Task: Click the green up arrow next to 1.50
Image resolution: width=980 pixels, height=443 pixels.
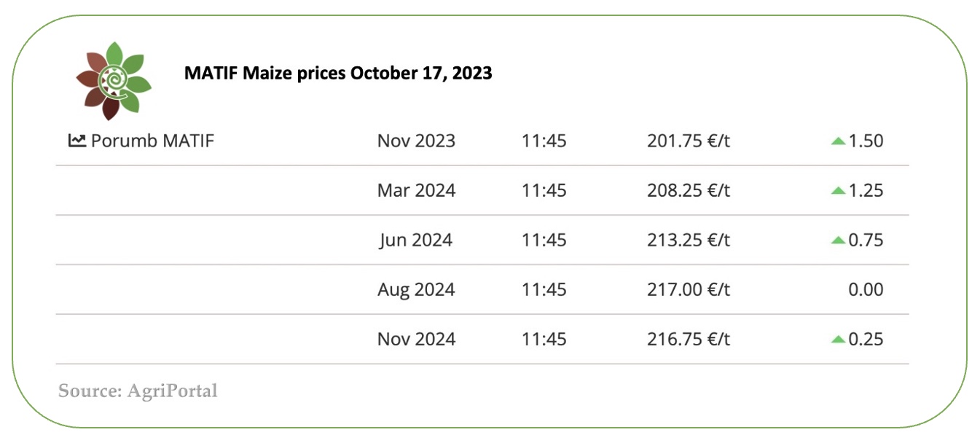Action: [838, 141]
